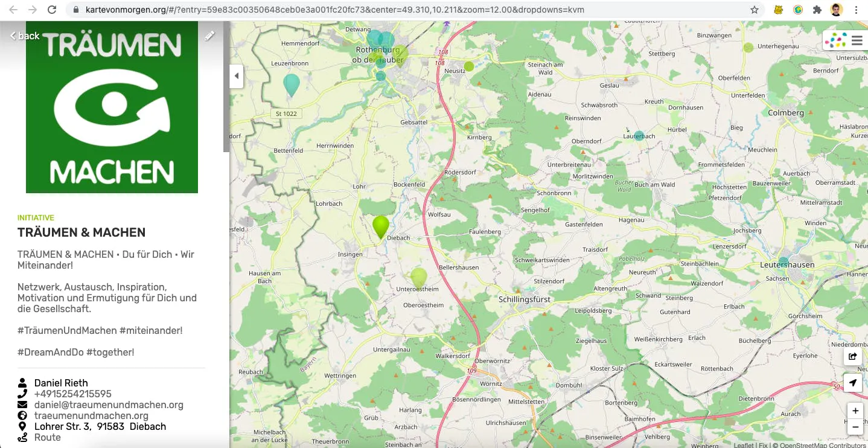Click the St 1022 road shield
Screen dimensions: 868x448
pyautogui.click(x=286, y=114)
